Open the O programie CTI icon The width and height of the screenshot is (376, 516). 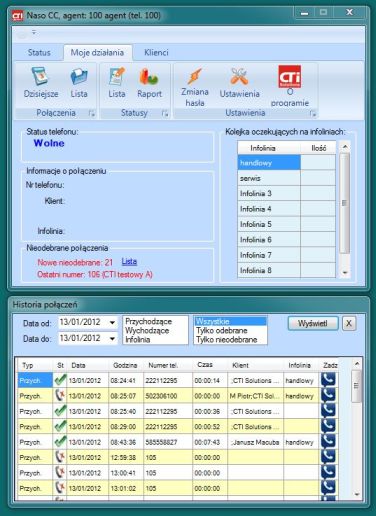(290, 76)
